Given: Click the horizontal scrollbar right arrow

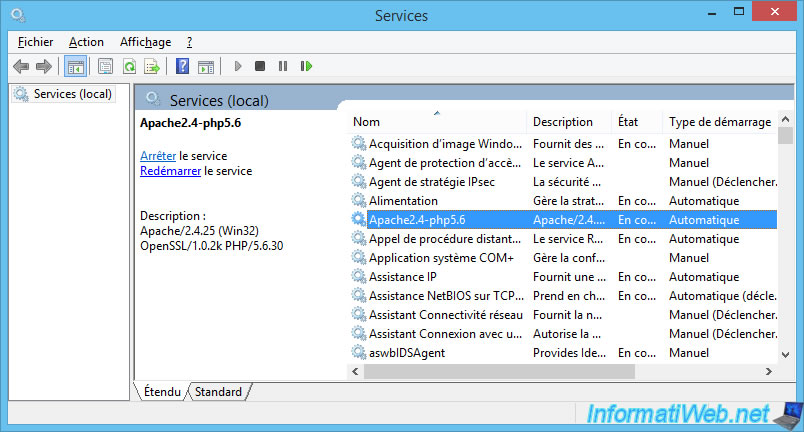Looking at the screenshot, I should 769,372.
